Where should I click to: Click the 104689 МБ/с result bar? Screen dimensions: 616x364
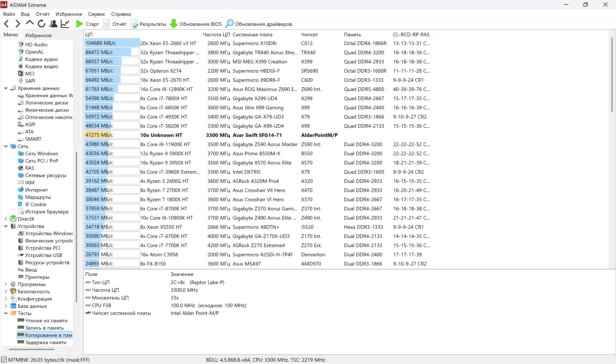click(x=112, y=43)
